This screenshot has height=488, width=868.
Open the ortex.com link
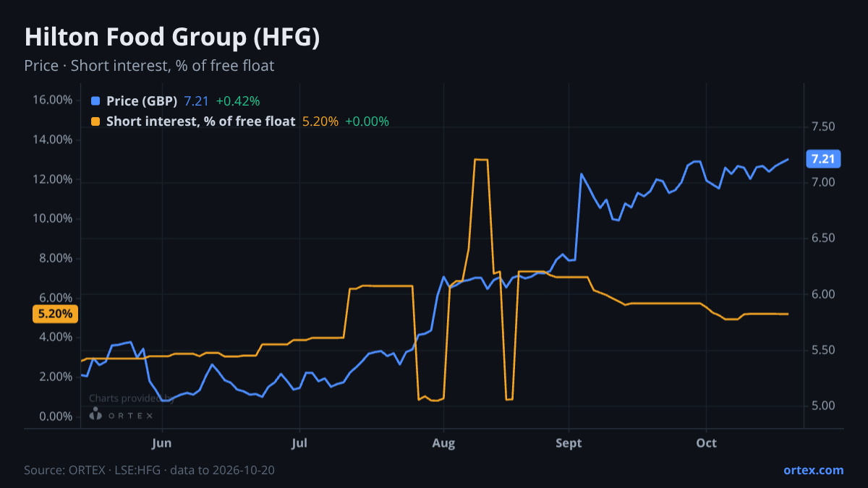click(813, 470)
